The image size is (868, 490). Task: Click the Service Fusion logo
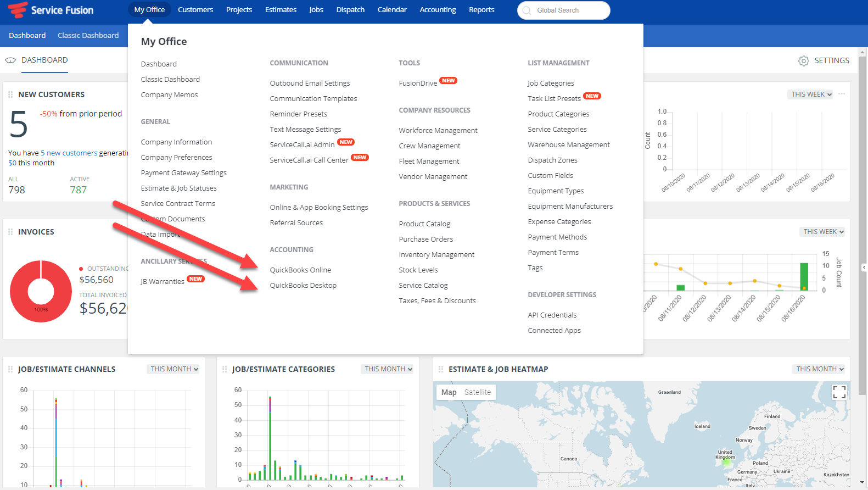click(51, 10)
